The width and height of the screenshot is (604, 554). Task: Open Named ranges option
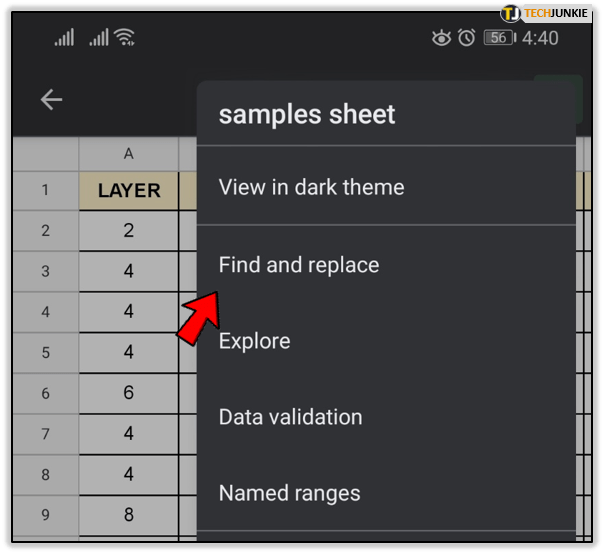[x=289, y=493]
